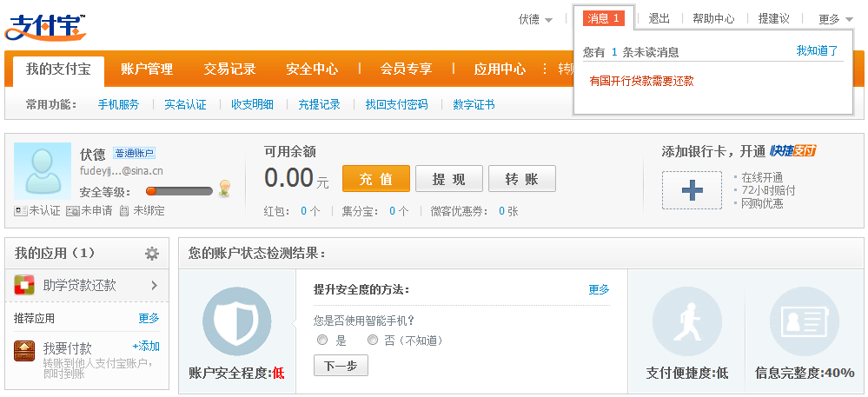The width and height of the screenshot is (868, 397).
Task: Click the add bank card plus icon
Action: click(692, 190)
